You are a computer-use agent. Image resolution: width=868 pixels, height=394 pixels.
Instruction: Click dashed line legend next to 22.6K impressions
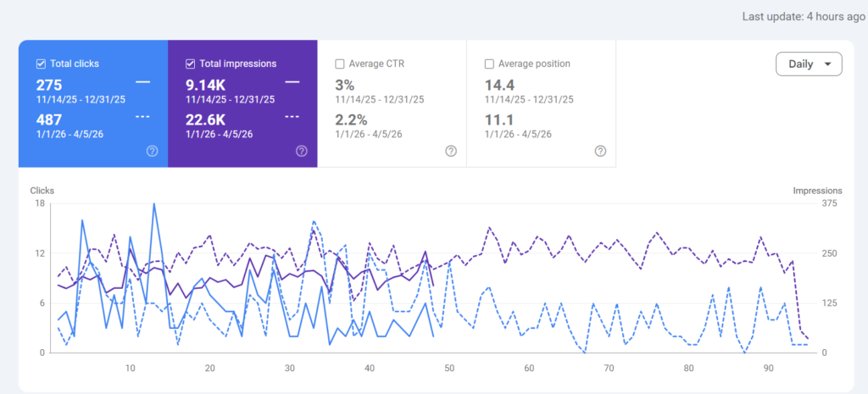pyautogui.click(x=292, y=117)
